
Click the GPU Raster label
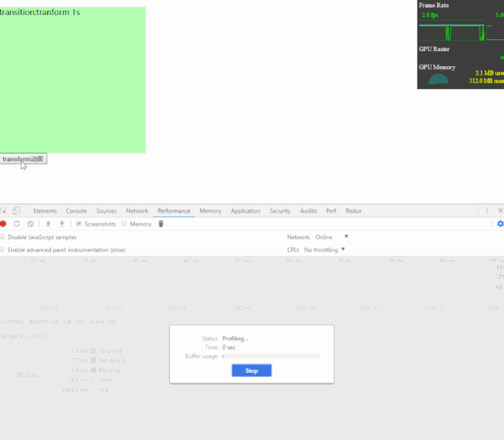434,49
